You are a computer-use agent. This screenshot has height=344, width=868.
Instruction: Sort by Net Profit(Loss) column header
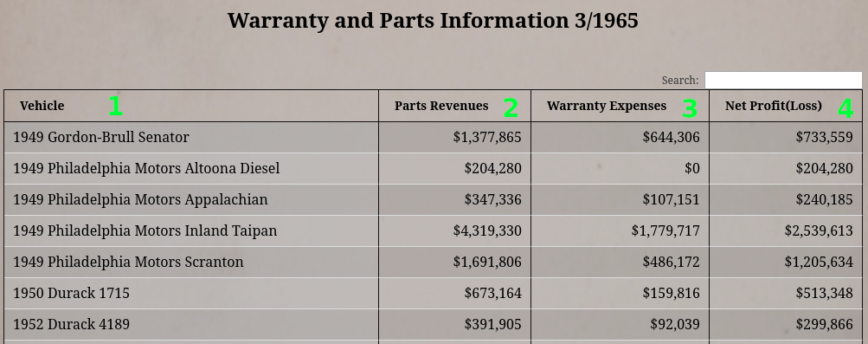pos(786,106)
